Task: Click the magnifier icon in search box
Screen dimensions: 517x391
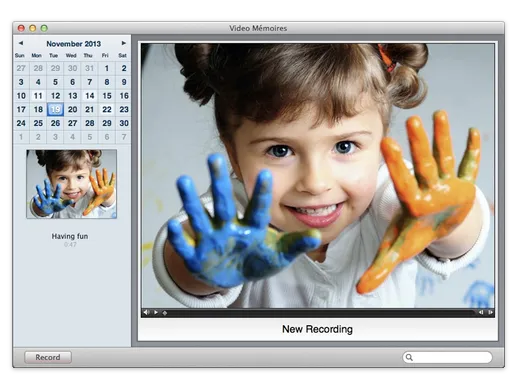Action: [409, 357]
